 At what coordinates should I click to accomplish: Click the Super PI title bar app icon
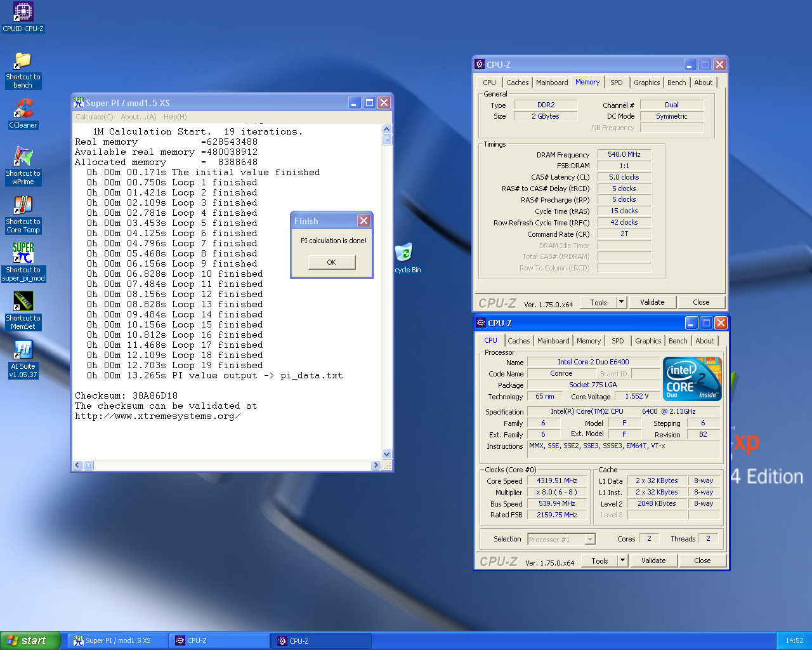[78, 102]
